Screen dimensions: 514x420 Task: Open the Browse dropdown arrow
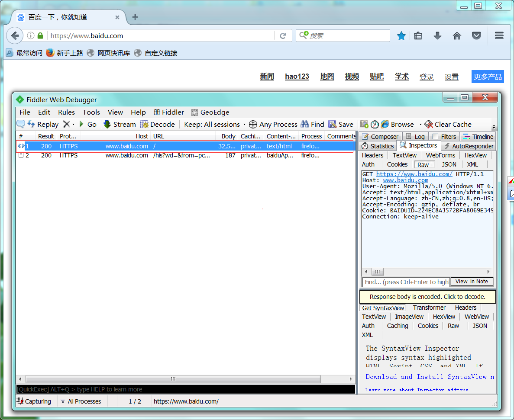[x=420, y=125]
